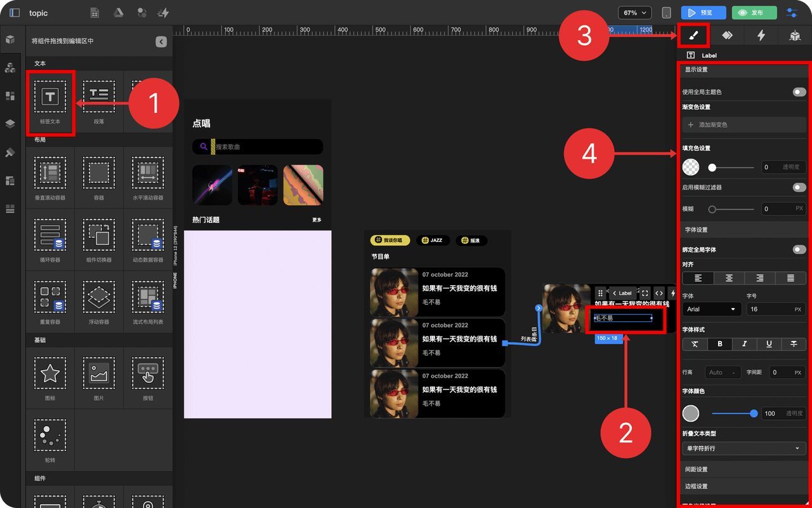Viewport: 812px width, 508px height.
Task: Switch to the brush style tab
Action: 693,36
